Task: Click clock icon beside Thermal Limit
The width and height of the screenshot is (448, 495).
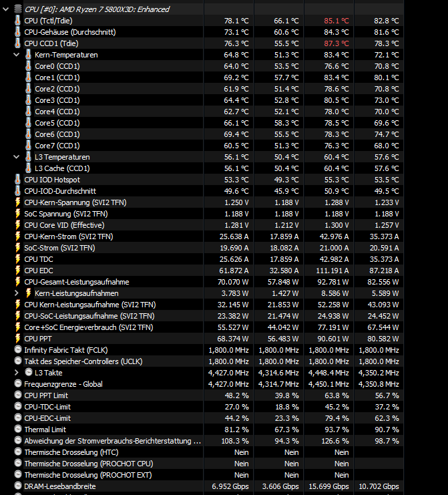Action: 18,429
